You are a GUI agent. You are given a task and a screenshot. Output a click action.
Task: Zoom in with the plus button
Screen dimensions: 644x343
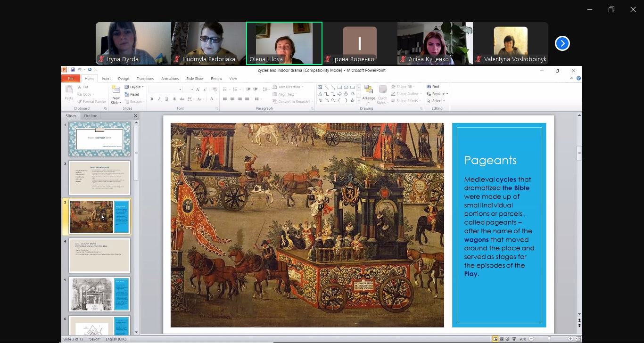click(570, 339)
